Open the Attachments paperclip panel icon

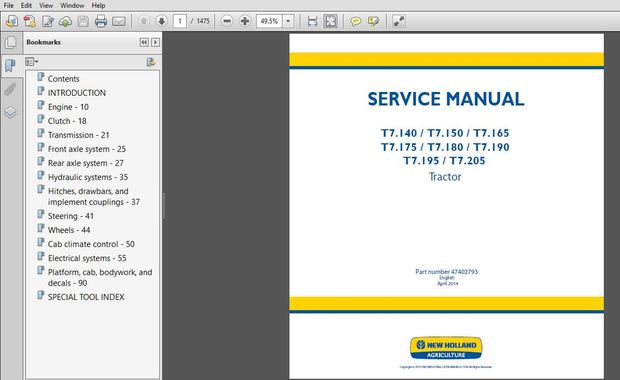tap(10, 90)
